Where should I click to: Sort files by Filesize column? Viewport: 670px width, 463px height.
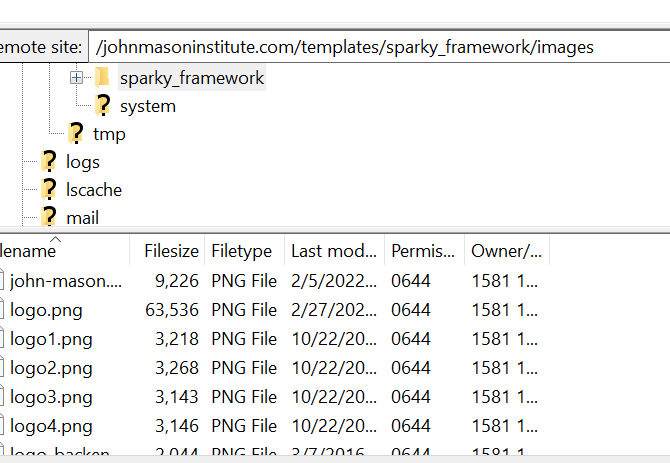[167, 251]
